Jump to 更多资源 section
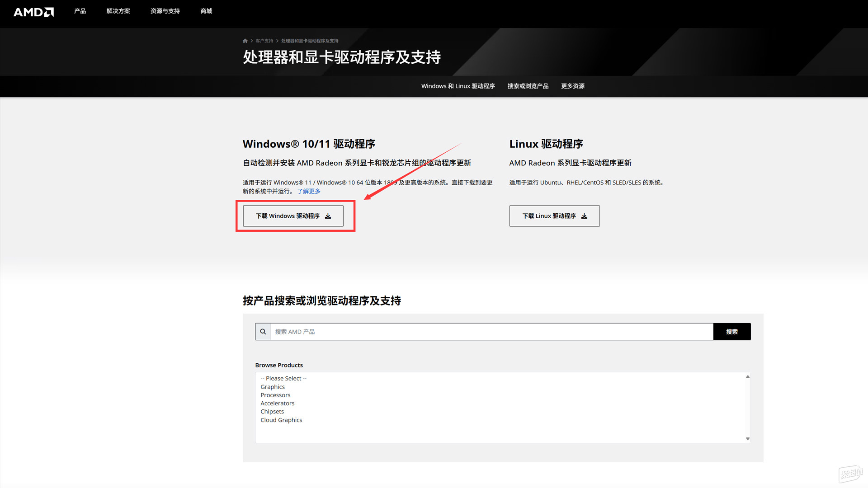 (573, 86)
